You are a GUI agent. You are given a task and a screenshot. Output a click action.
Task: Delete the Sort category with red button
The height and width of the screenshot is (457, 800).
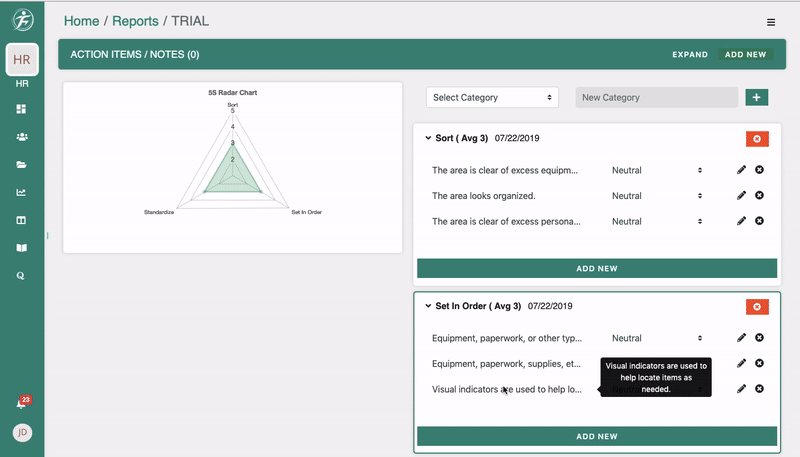(x=756, y=138)
